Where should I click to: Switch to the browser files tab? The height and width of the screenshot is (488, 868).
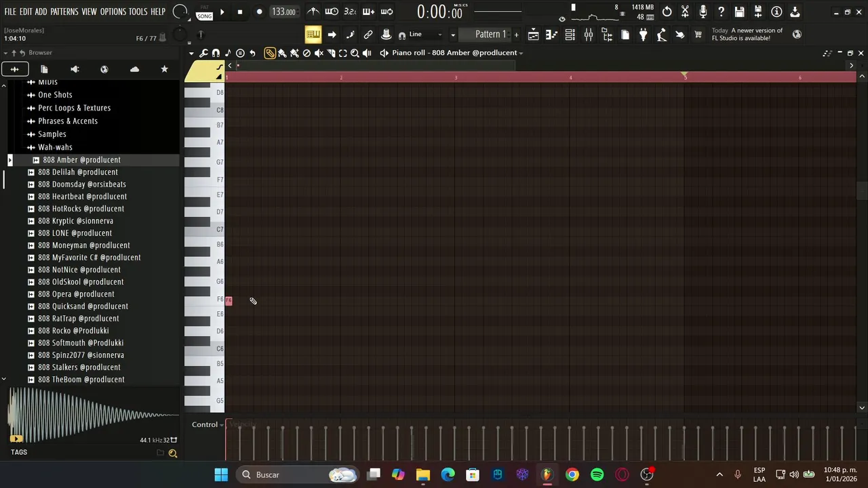pyautogui.click(x=44, y=69)
